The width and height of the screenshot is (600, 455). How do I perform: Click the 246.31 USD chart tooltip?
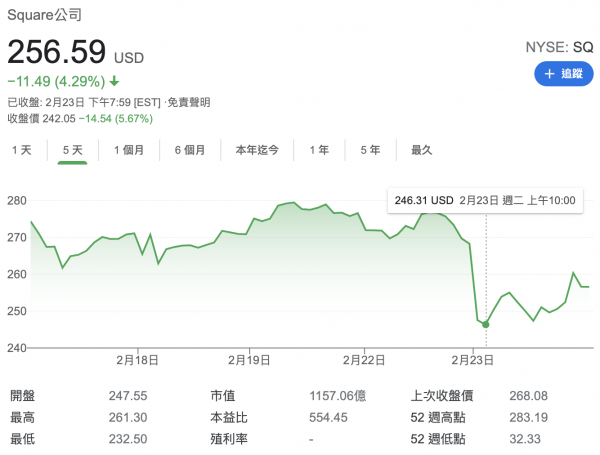[485, 201]
